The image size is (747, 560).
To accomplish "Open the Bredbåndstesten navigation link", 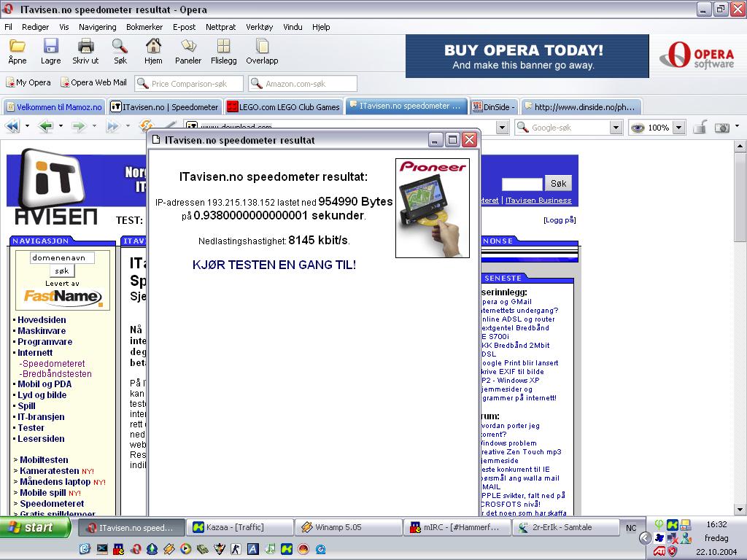I will click(x=55, y=374).
